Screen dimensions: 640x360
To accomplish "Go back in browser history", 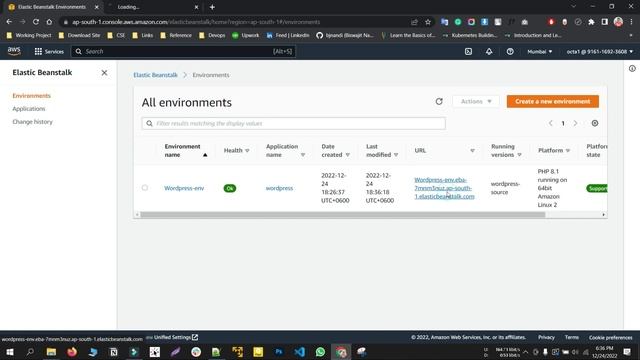I will click(x=9, y=22).
